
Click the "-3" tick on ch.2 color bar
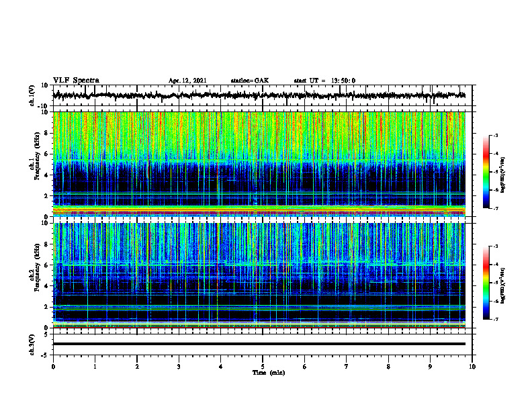[x=496, y=246]
